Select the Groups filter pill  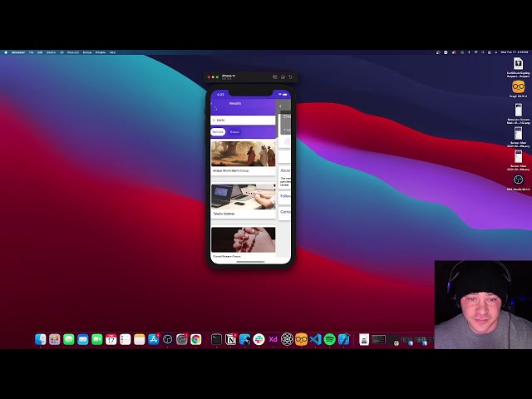coord(234,131)
